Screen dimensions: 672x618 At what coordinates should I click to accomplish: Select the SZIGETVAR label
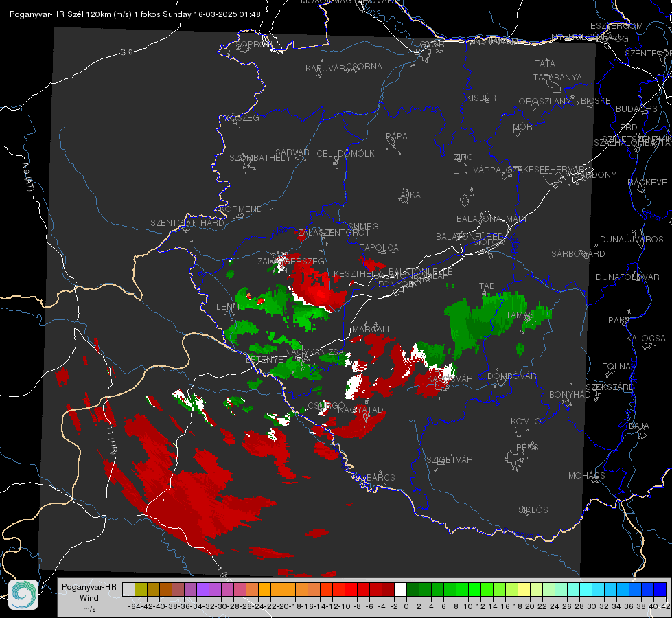pyautogui.click(x=450, y=460)
